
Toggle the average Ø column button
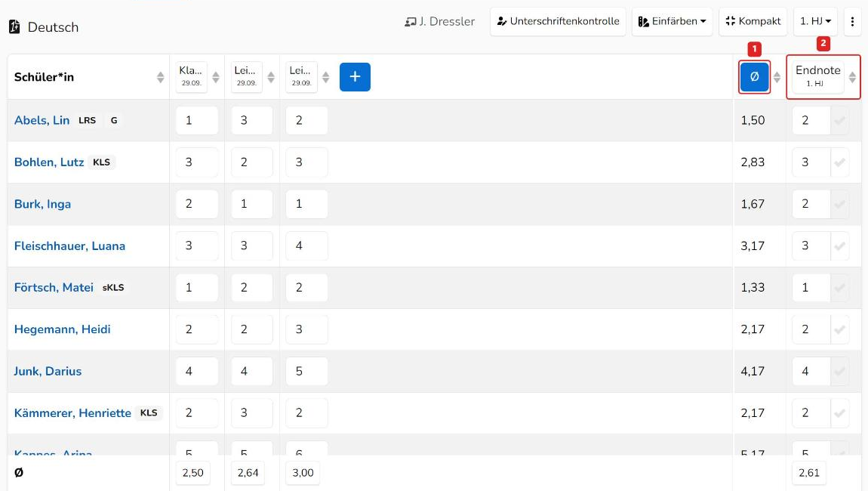[x=754, y=76]
